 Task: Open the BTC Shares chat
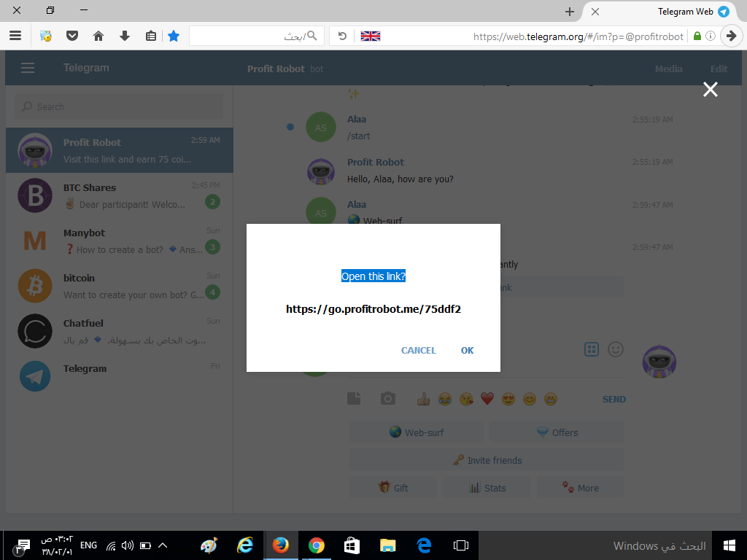pyautogui.click(x=120, y=195)
